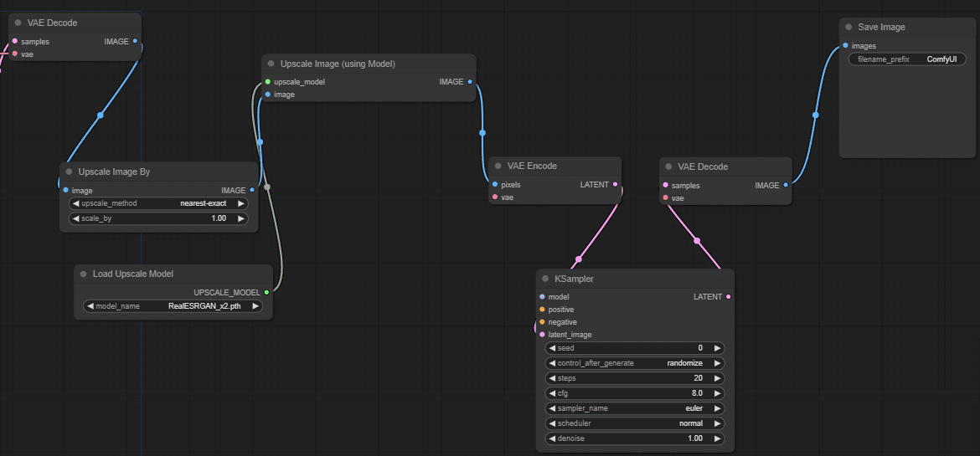Open the scheduler combo showing normal
Screen dimensions: 980x456
pyautogui.click(x=635, y=423)
